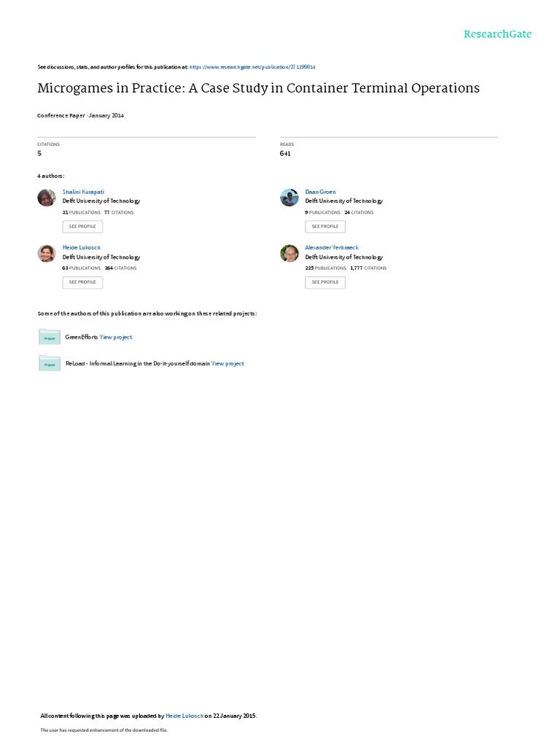The height and width of the screenshot is (747, 560).
Task: Click Shalini Kurapati's profile photo
Action: pyautogui.click(x=47, y=197)
